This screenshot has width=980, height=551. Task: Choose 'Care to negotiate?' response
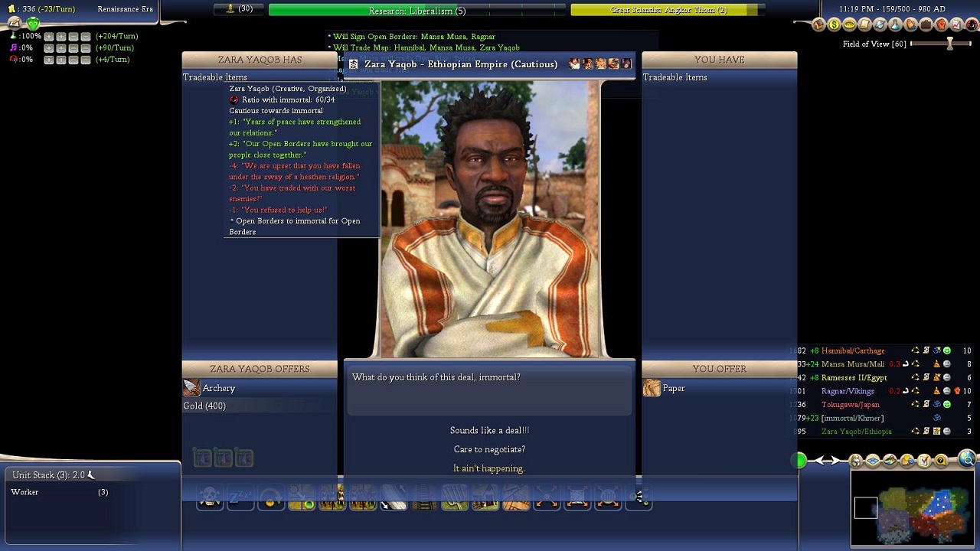click(489, 449)
